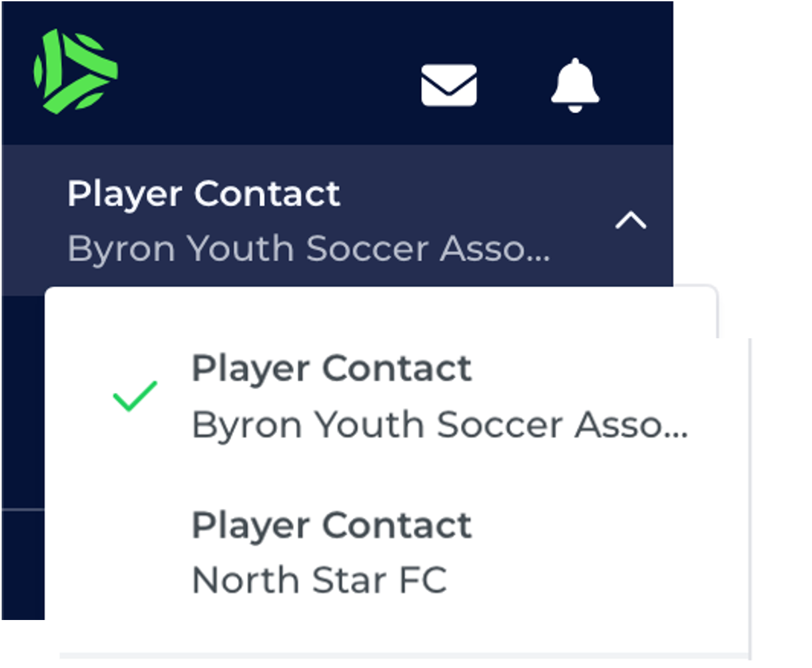Click "Byron Youth Soccer Asso..." text in the white list
This screenshot has height=668, width=812.
pos(440,425)
